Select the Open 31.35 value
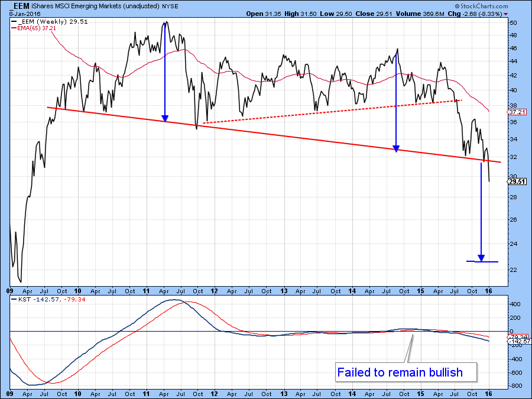This screenshot has height=399, width=532. coord(264,14)
